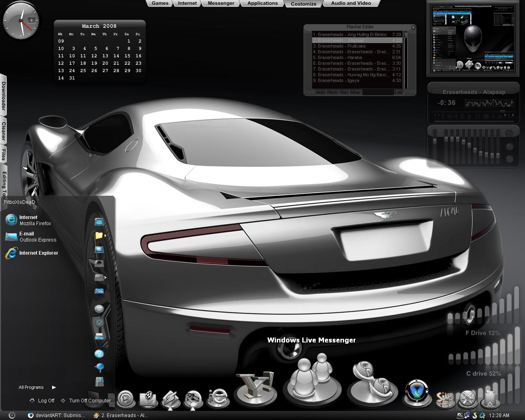Launch Outlook Express E-mail entry
The height and width of the screenshot is (420, 525).
tap(31, 237)
